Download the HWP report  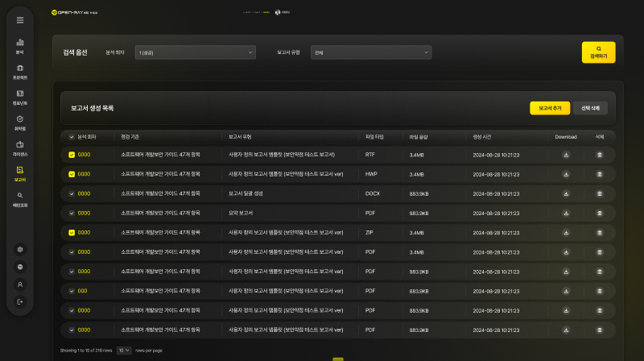(x=566, y=174)
